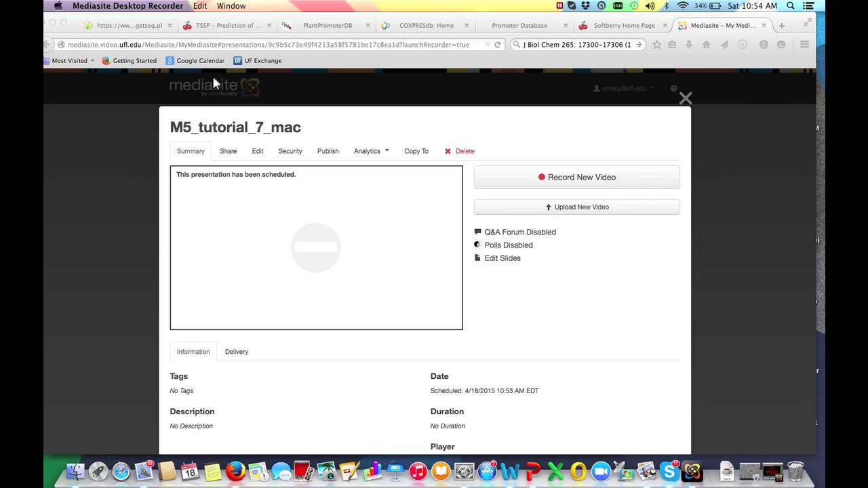
Task: Click the browser search field
Action: click(x=576, y=45)
